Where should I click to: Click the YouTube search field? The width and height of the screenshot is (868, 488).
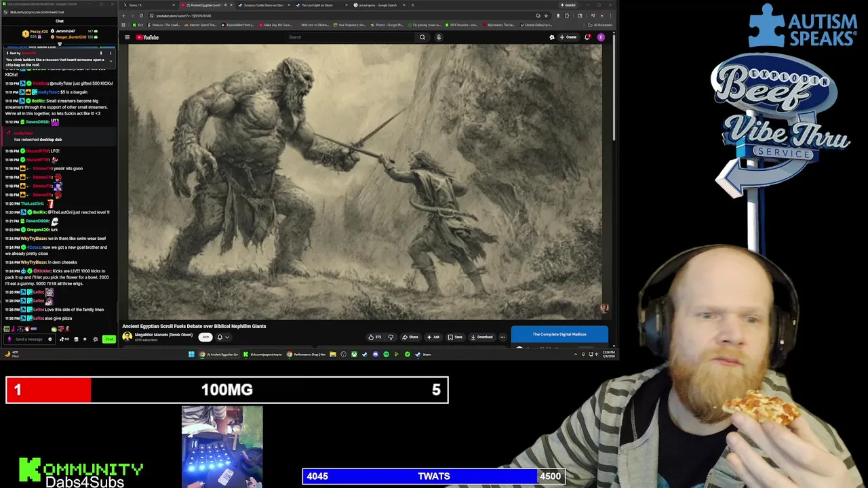pos(349,37)
